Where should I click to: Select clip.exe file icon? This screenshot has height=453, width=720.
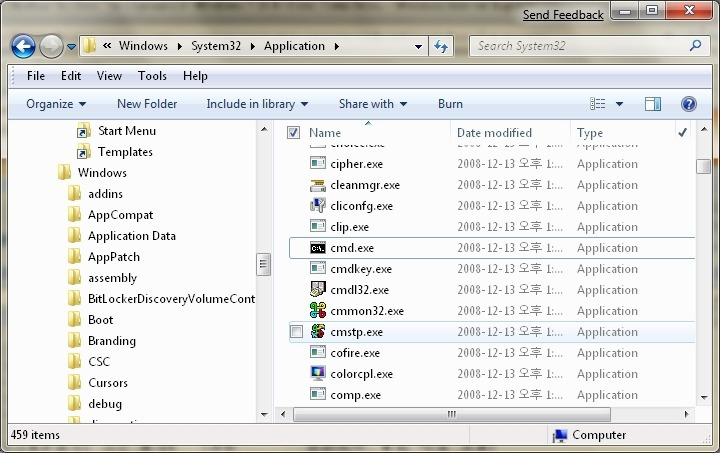click(x=318, y=226)
